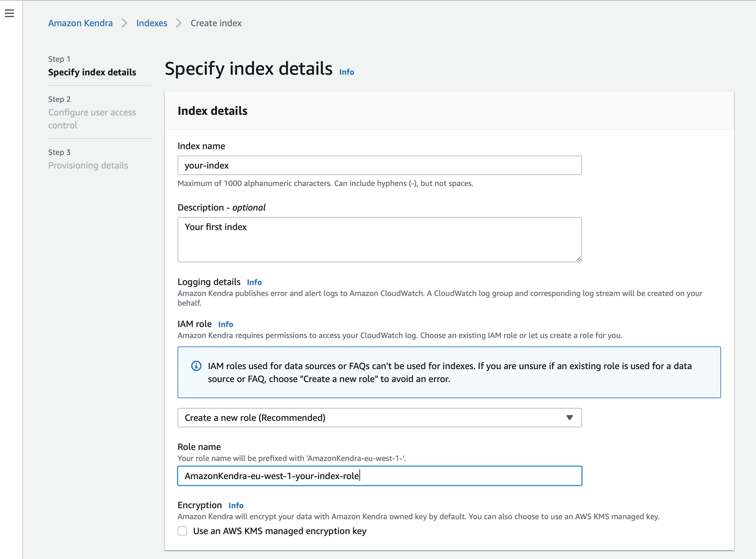
Task: Open Info link for Encryption
Action: [236, 505]
